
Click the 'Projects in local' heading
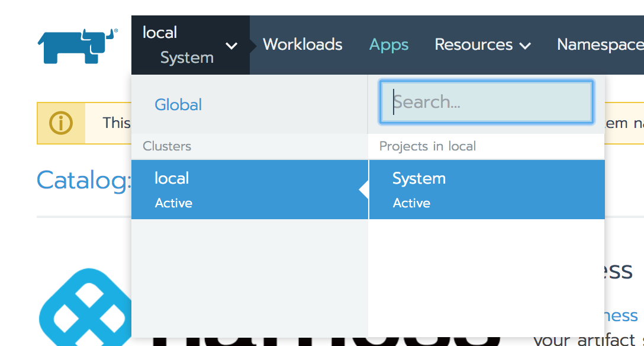[x=427, y=146]
